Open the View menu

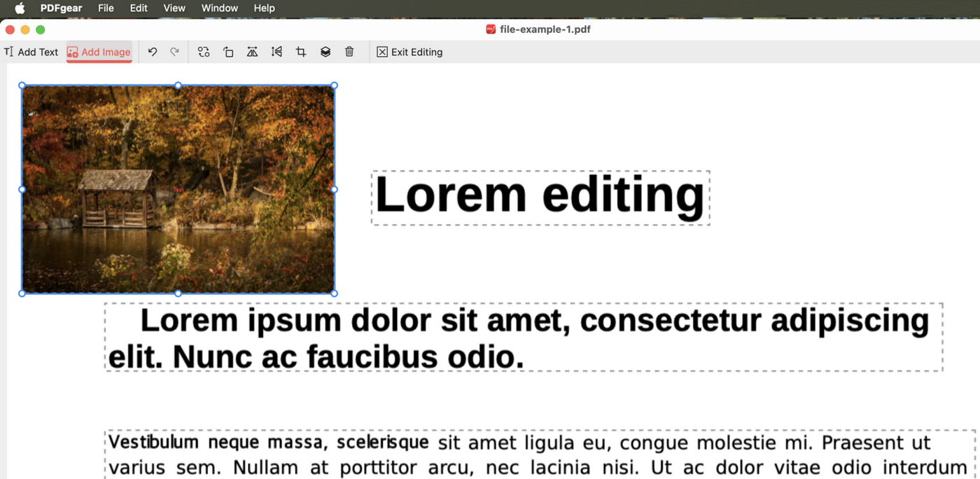(174, 8)
